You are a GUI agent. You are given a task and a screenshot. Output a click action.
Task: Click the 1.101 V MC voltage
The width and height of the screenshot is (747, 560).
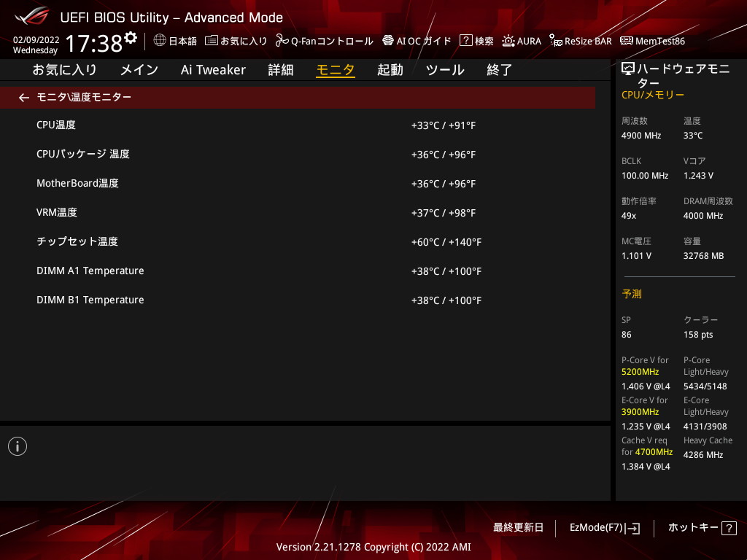coord(636,256)
